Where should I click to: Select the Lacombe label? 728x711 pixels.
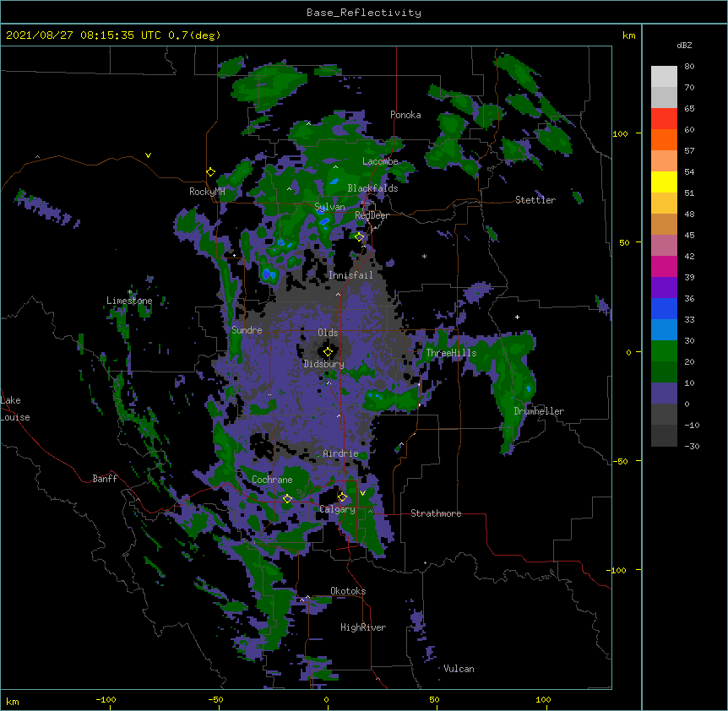(x=380, y=161)
